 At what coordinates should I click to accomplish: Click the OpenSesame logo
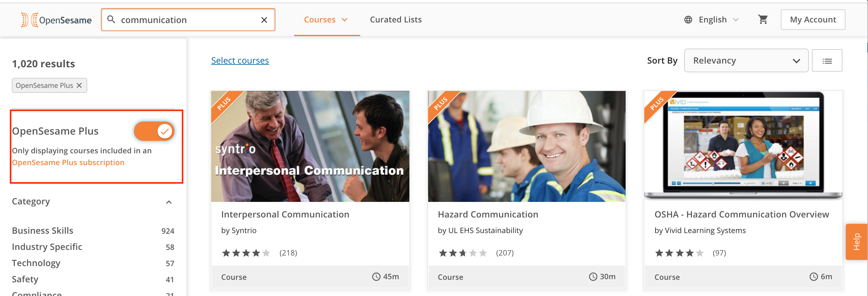[x=56, y=20]
